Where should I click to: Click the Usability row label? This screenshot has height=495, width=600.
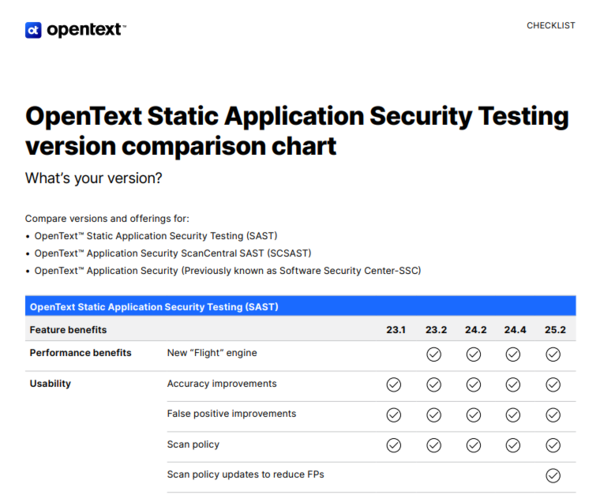point(50,383)
